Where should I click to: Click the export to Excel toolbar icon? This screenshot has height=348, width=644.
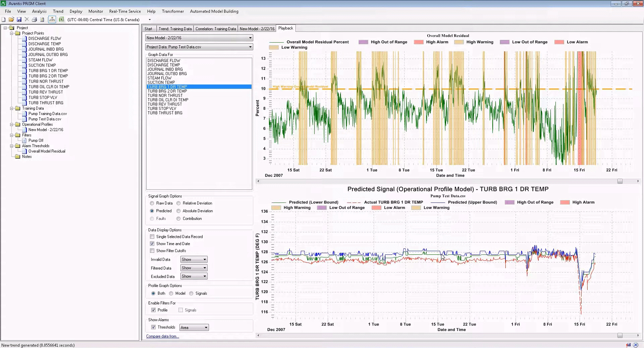coord(62,19)
